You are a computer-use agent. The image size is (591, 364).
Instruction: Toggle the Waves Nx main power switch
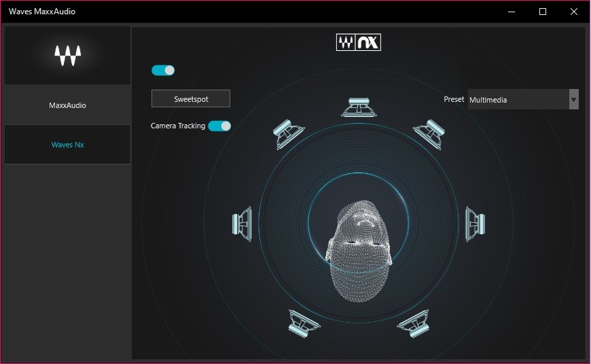click(x=163, y=71)
